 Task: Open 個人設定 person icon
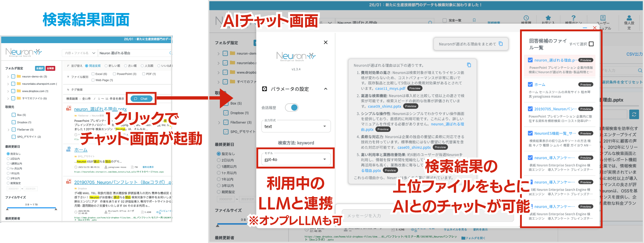(x=629, y=18)
